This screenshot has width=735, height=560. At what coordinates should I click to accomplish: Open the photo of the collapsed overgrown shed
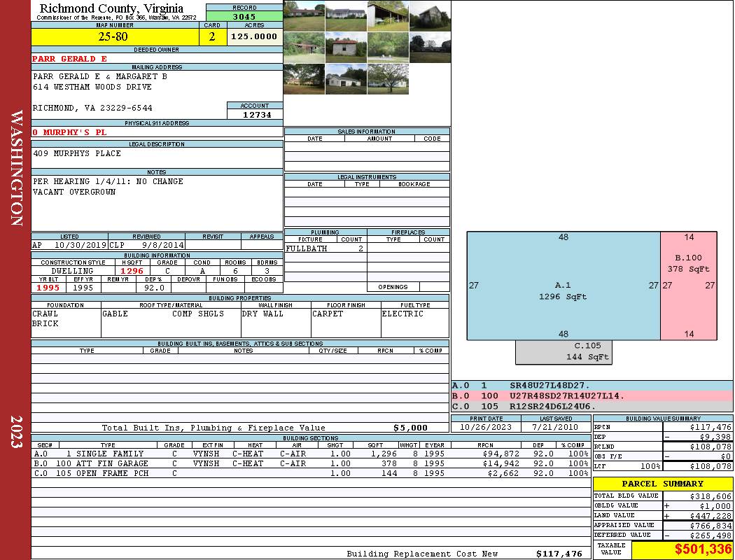[x=304, y=48]
